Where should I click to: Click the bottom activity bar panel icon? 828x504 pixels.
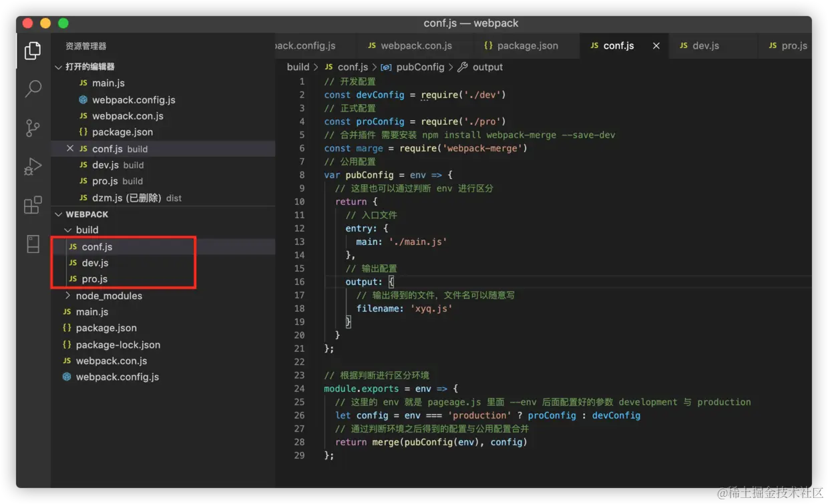[x=33, y=244]
